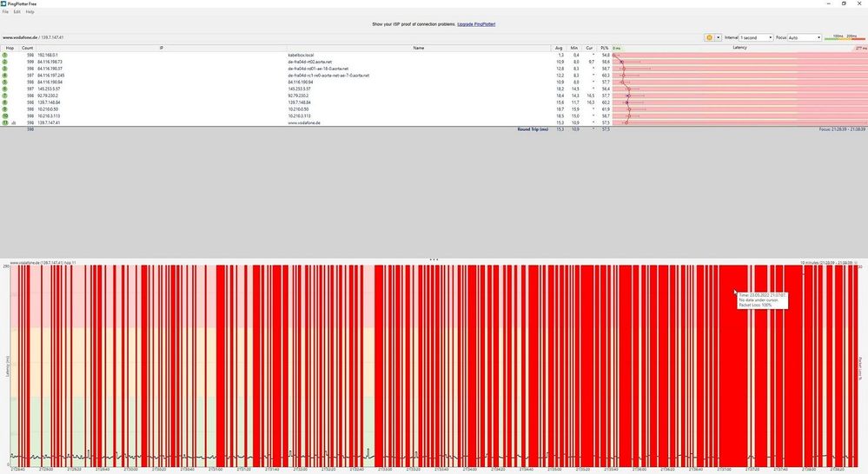Screen dimensions: 868x474
Task: Click IP 84.116.197.245 in hop 4 row
Action: pos(51,76)
